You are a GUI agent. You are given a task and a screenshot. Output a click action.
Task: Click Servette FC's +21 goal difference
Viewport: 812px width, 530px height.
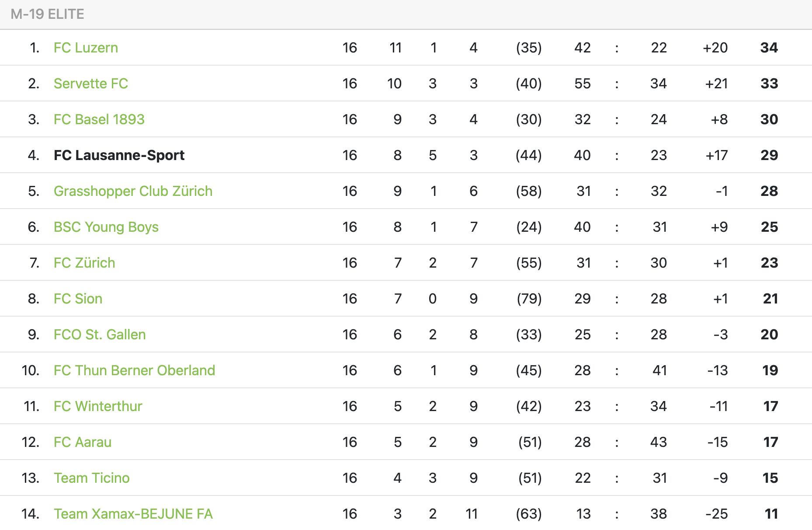tap(716, 84)
